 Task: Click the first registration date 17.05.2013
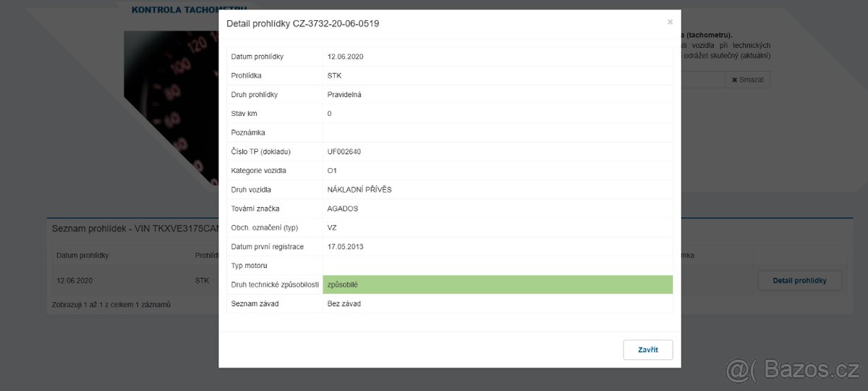tap(345, 247)
